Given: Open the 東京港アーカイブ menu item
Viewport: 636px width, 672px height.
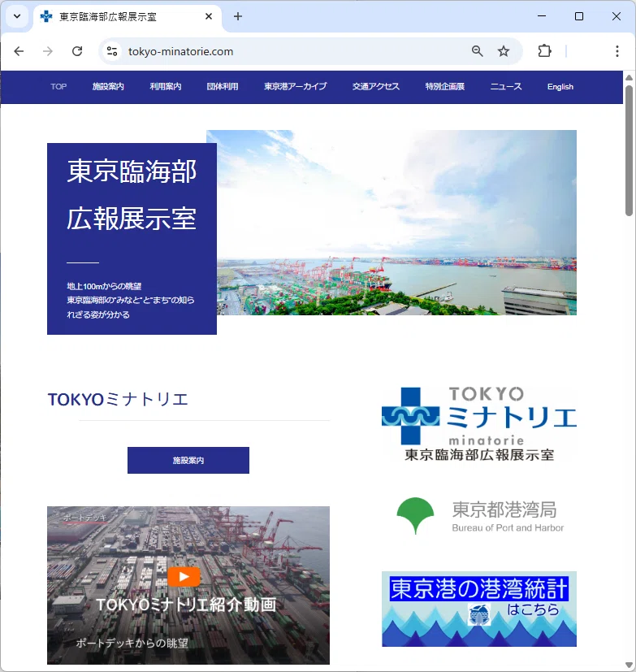Looking at the screenshot, I should 296,87.
